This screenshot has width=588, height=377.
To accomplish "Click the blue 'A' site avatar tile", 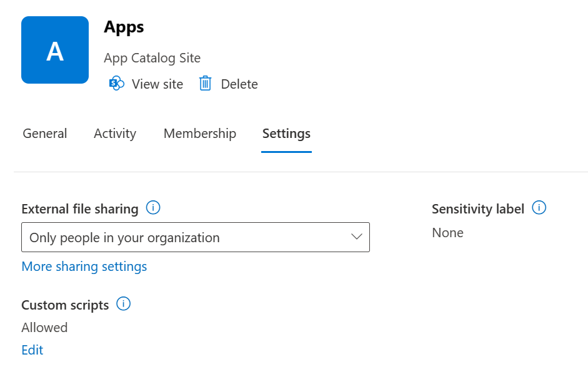I will [55, 50].
